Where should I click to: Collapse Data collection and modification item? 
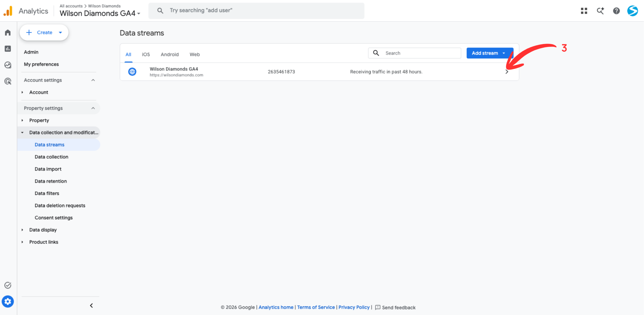[x=22, y=132]
